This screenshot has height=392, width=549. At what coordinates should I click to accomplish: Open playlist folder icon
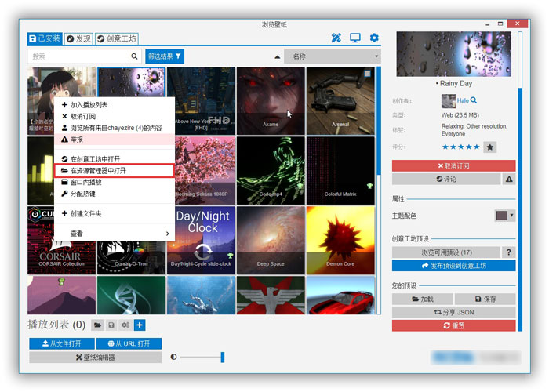tap(98, 325)
